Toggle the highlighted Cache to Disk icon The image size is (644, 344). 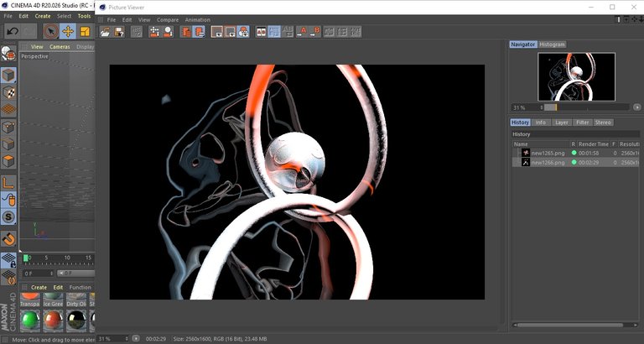(x=200, y=32)
